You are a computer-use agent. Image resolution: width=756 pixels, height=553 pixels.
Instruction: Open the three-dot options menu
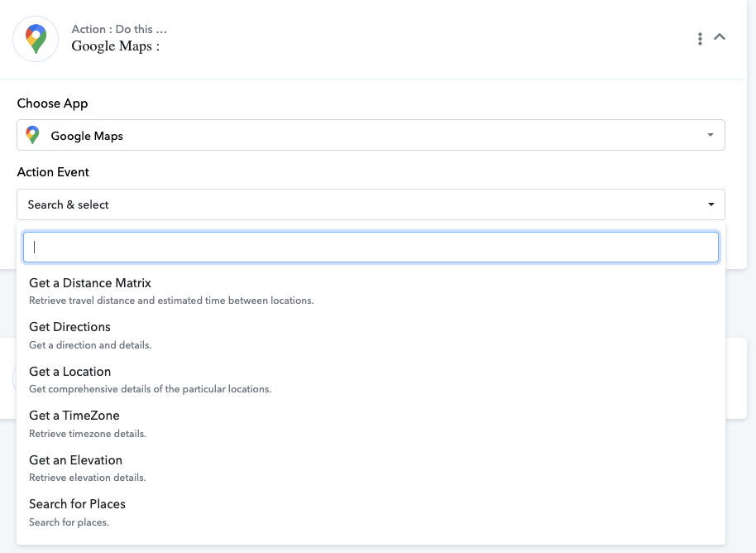700,39
